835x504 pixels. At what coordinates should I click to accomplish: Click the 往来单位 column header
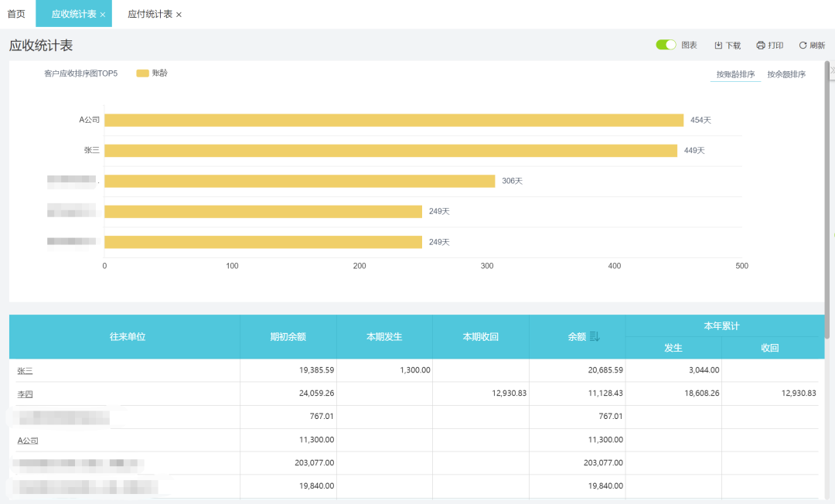coord(128,337)
